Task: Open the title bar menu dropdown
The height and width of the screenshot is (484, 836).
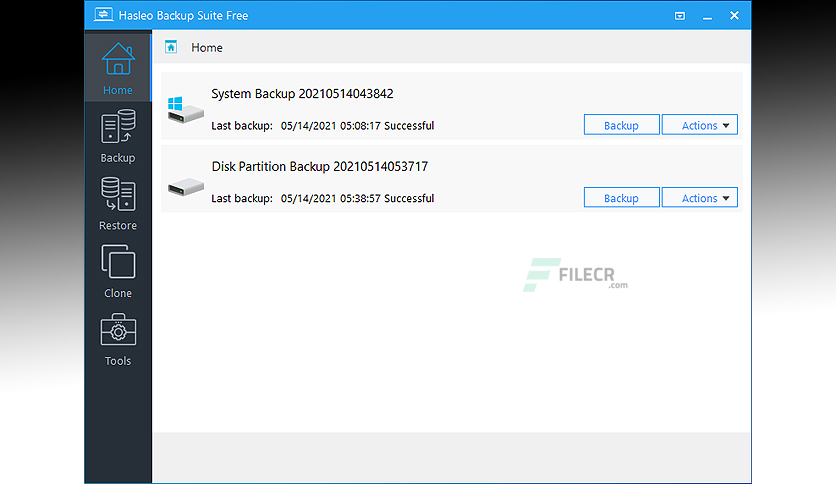Action: click(680, 16)
